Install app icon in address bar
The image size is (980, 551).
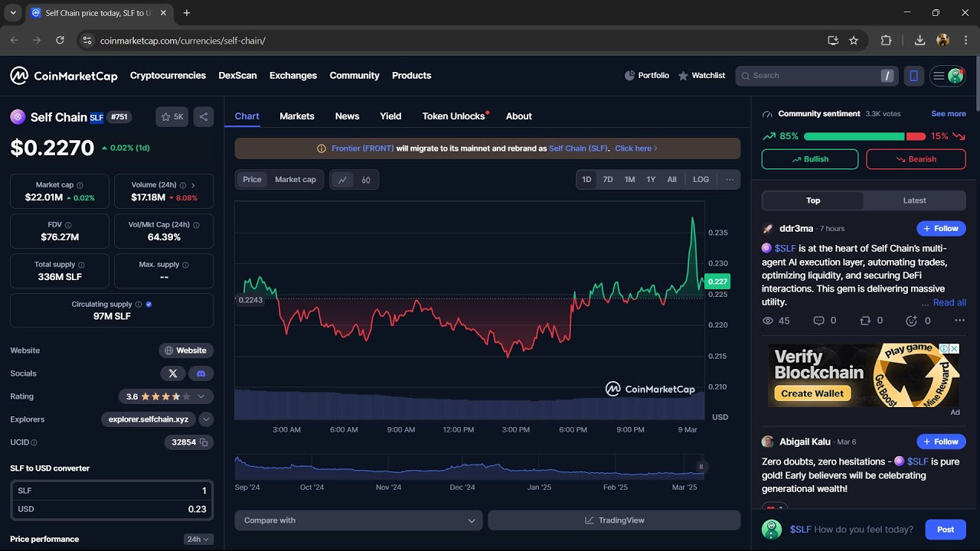pyautogui.click(x=833, y=41)
